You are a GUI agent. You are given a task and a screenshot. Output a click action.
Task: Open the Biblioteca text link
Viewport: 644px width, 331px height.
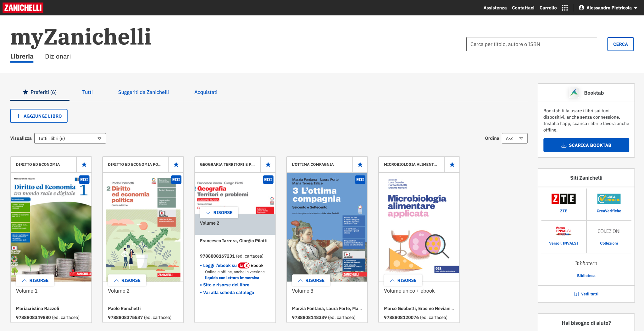[x=586, y=276]
